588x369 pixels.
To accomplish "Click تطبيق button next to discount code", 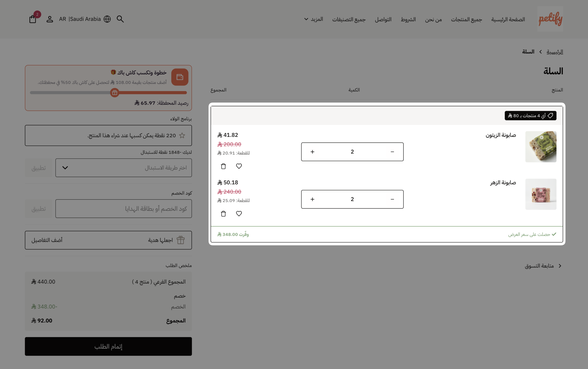I will (x=39, y=209).
